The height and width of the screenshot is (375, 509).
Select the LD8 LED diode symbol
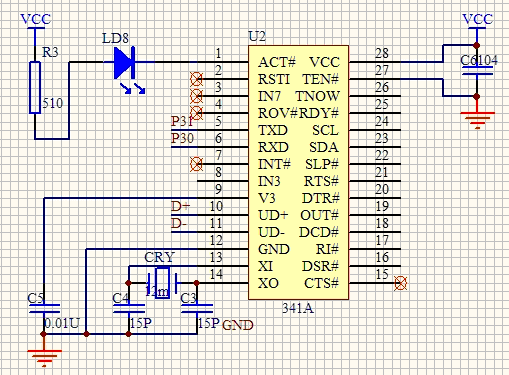click(x=125, y=63)
